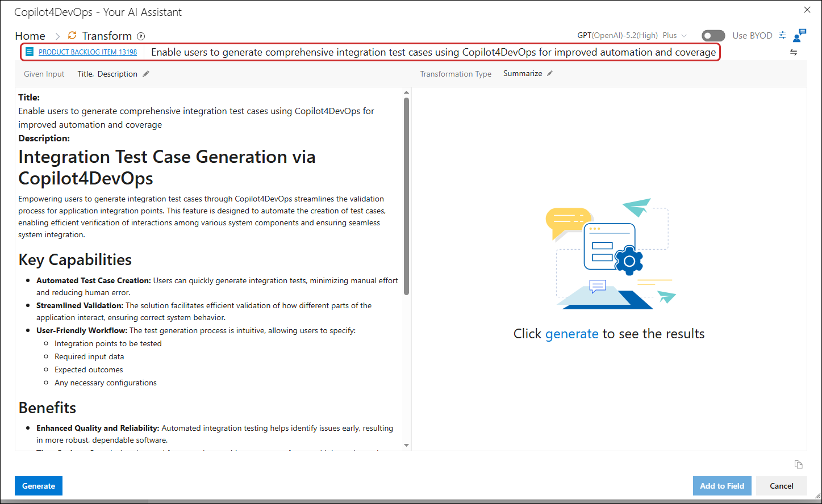Click the Generate button
Viewport: 822px width, 504px height.
(39, 486)
